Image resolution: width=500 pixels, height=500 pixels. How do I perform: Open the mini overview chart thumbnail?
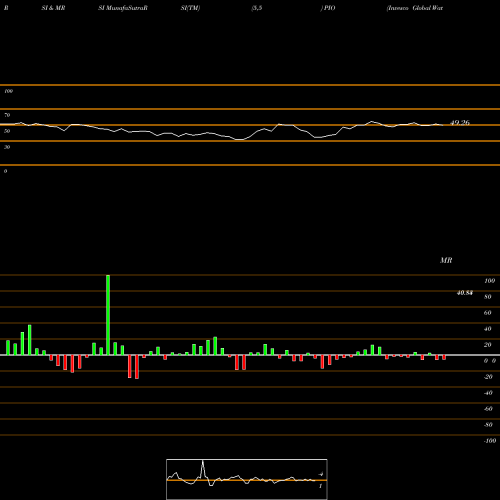click(247, 479)
